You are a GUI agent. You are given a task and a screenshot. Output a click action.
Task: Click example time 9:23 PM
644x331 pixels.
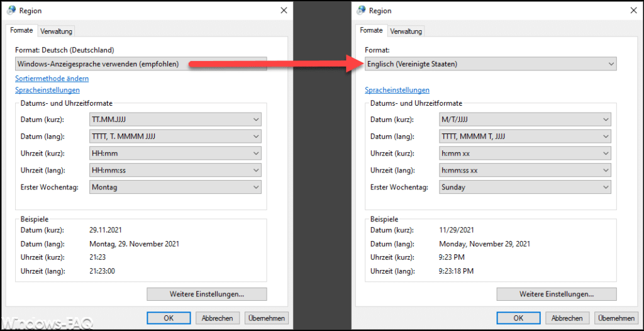453,257
